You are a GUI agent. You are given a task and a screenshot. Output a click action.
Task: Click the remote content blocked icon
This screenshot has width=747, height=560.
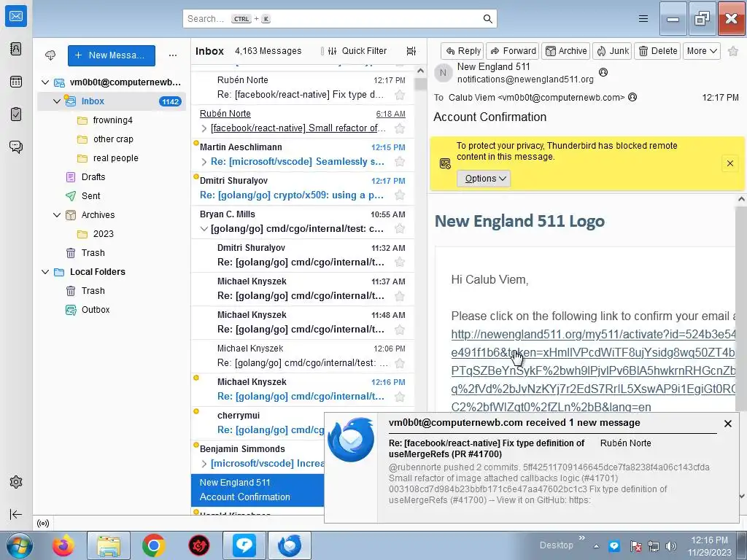coord(445,164)
